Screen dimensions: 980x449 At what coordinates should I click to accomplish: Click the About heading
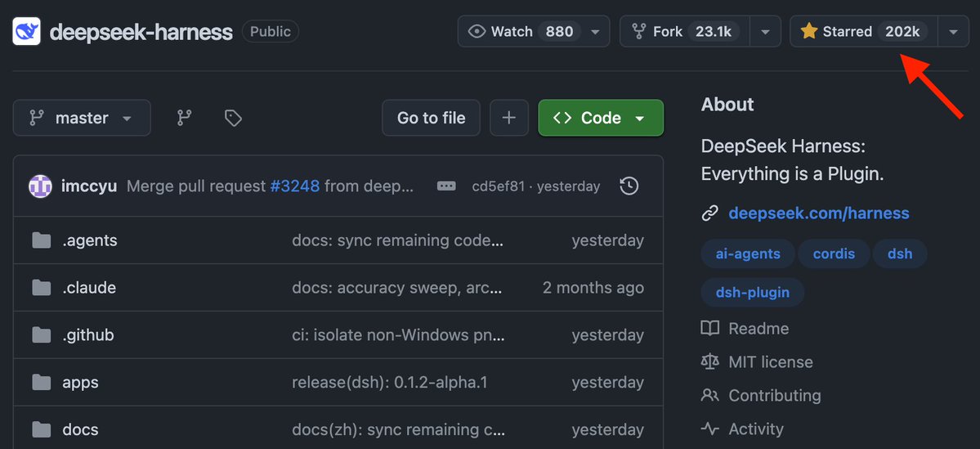tap(727, 105)
